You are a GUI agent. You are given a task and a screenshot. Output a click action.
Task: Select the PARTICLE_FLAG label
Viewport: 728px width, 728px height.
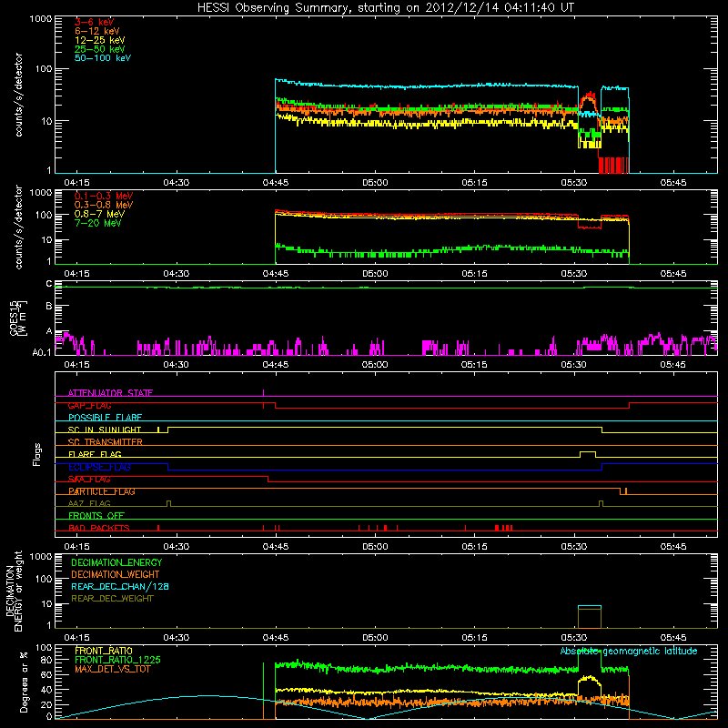(x=102, y=491)
